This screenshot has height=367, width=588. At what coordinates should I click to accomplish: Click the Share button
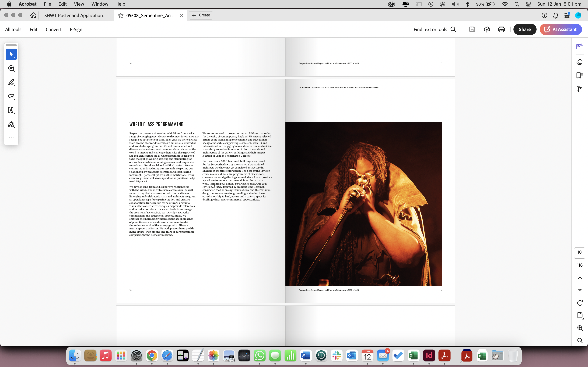point(525,29)
